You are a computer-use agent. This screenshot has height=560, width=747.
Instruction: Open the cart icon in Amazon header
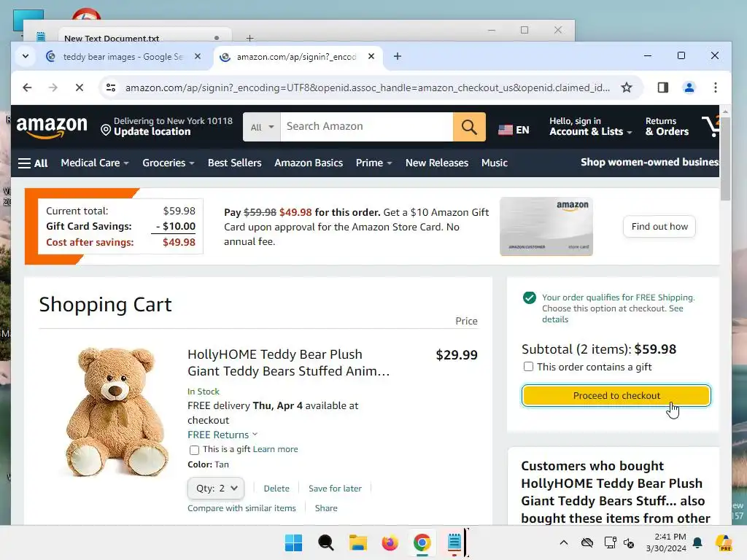coord(711,127)
